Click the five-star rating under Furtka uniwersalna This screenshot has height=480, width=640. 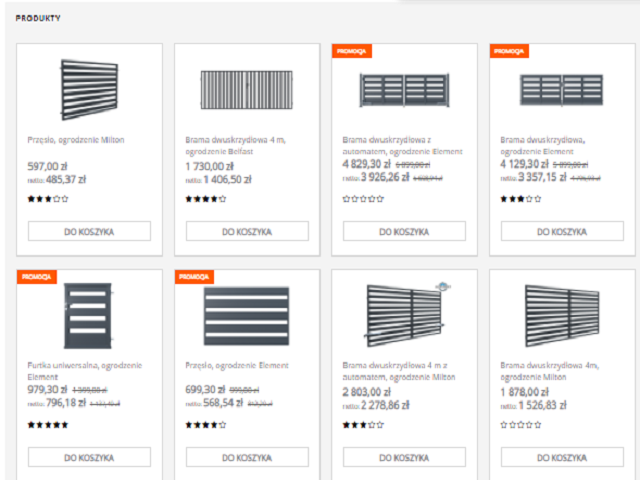pos(48,425)
